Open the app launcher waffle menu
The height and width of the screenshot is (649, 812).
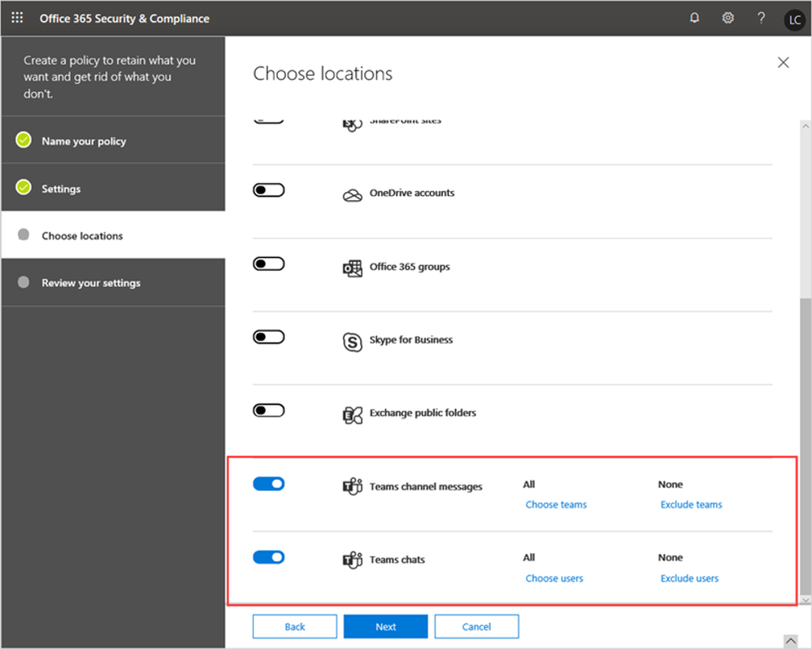coord(17,18)
